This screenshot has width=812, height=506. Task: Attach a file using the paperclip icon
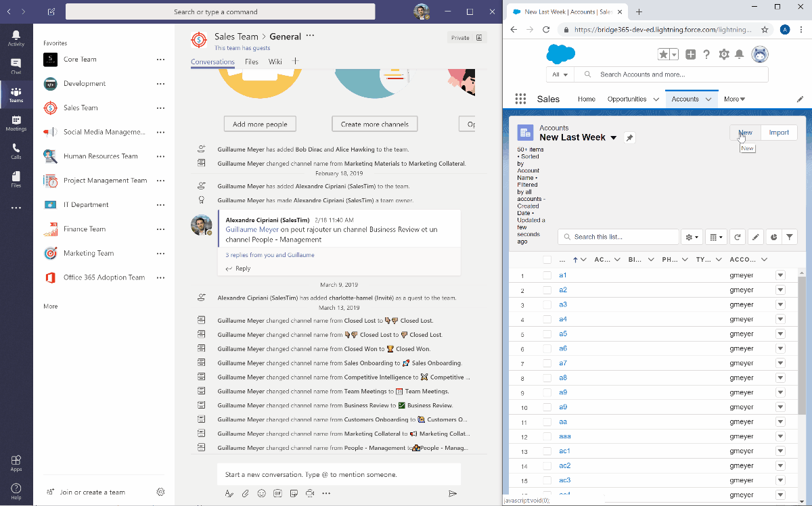(x=246, y=494)
